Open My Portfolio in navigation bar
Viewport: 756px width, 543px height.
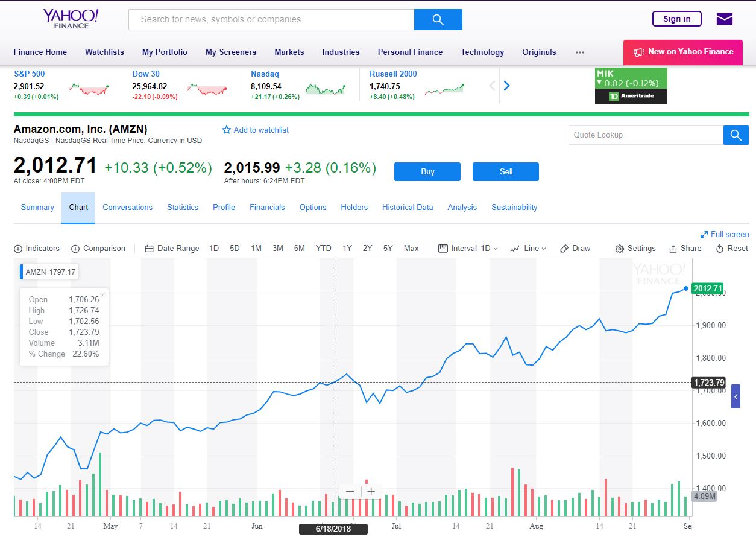165,52
